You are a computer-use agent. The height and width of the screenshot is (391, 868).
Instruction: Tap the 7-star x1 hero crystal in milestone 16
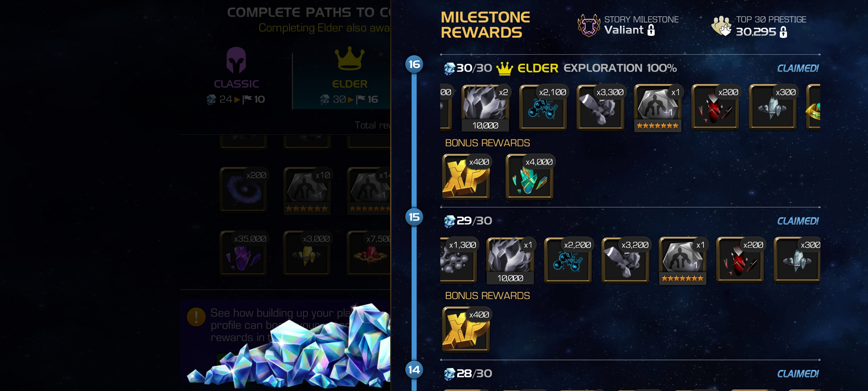point(658,108)
